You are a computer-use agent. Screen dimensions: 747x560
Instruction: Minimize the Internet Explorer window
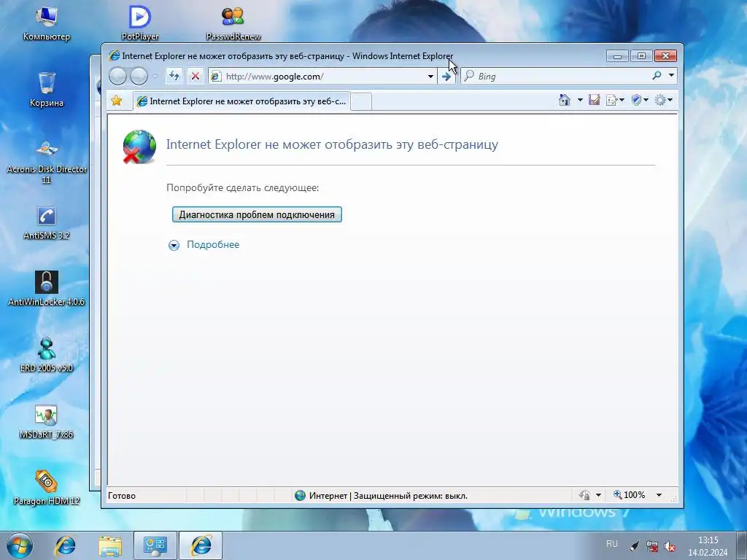617,56
